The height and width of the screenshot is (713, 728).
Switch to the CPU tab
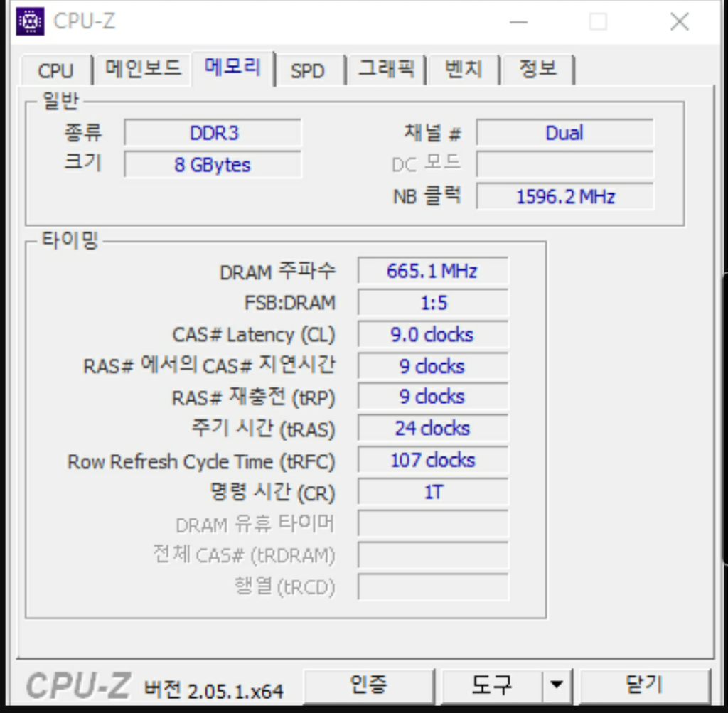click(55, 70)
